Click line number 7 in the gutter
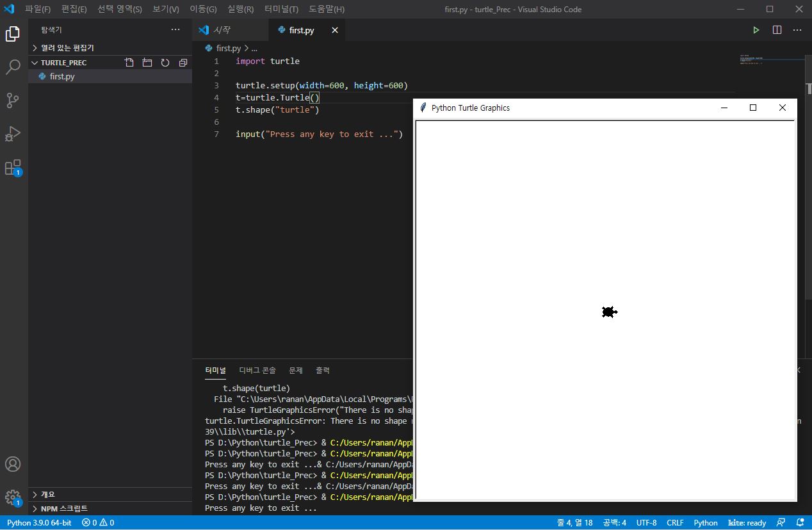Screen dimensions: 812x530 [216, 134]
